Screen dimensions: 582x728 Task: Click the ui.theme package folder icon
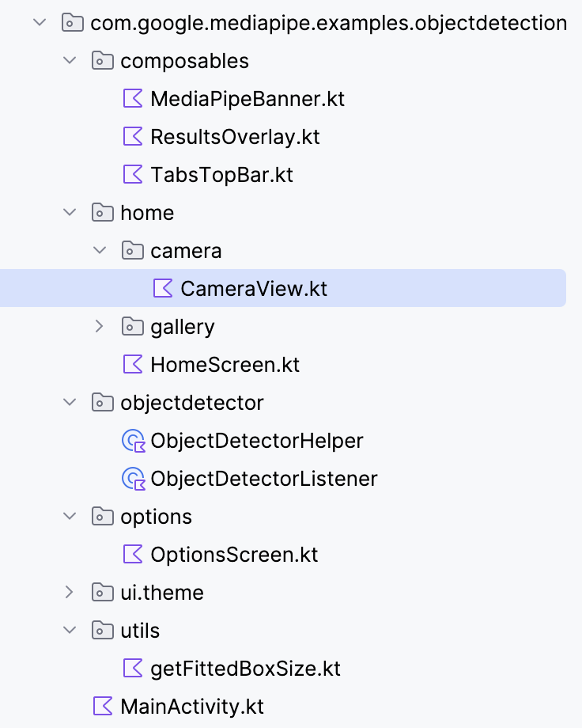click(103, 592)
